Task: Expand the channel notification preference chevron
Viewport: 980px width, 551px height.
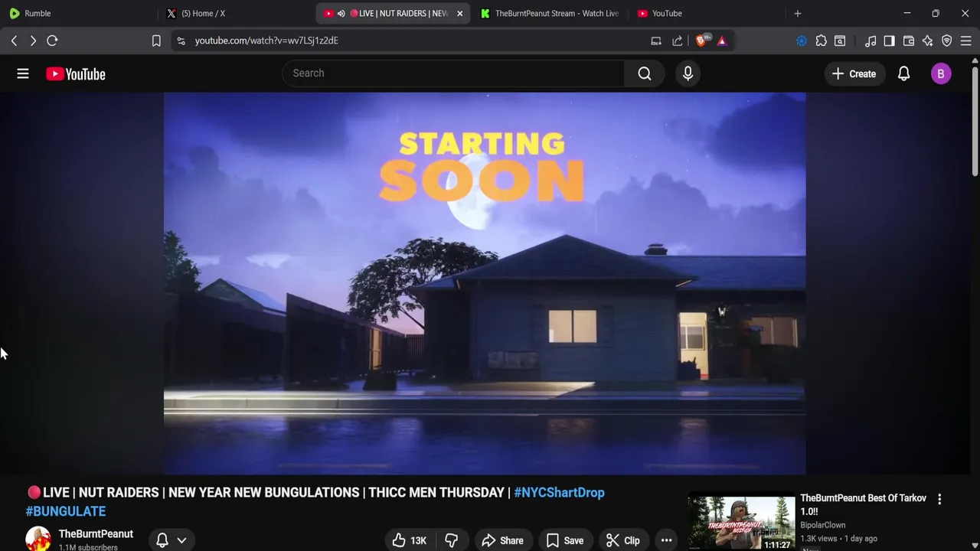Action: (x=181, y=540)
